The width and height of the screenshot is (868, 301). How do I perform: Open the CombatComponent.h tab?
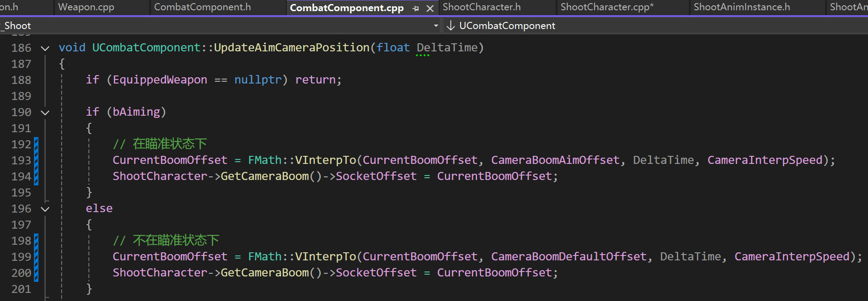point(202,7)
